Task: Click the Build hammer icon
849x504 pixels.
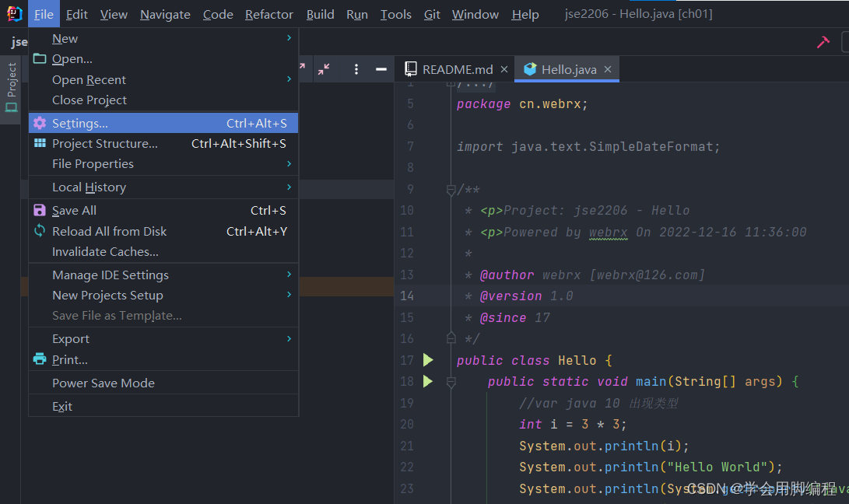Action: [823, 42]
